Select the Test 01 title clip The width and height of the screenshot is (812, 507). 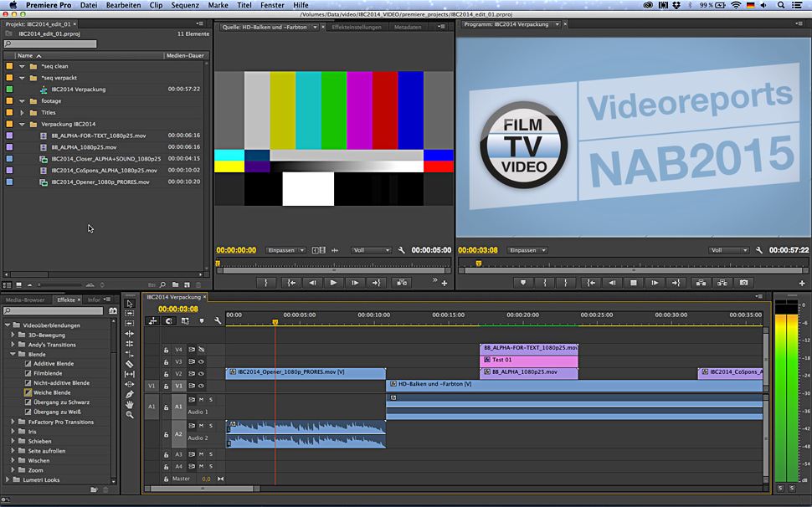[x=528, y=361]
